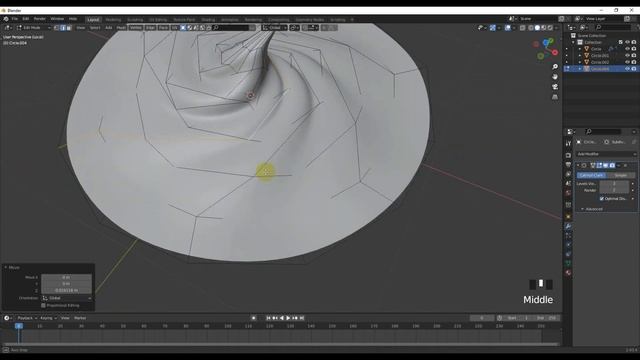This screenshot has width=640, height=360.
Task: Switch to the Sculpting workspace tab
Action: coord(135,19)
